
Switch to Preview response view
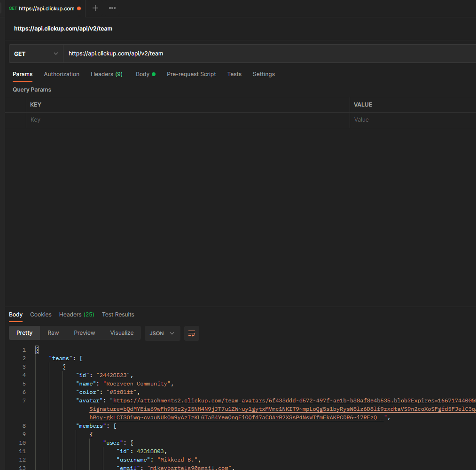click(85, 333)
